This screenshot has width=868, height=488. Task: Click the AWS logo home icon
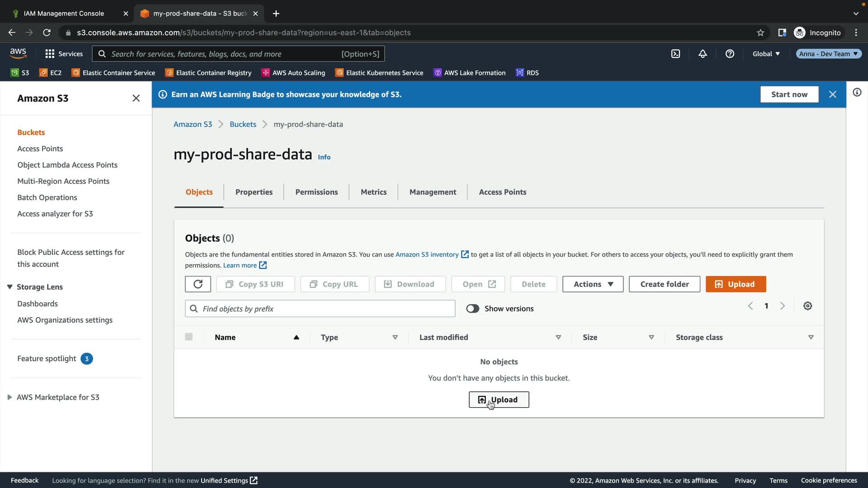click(x=18, y=53)
